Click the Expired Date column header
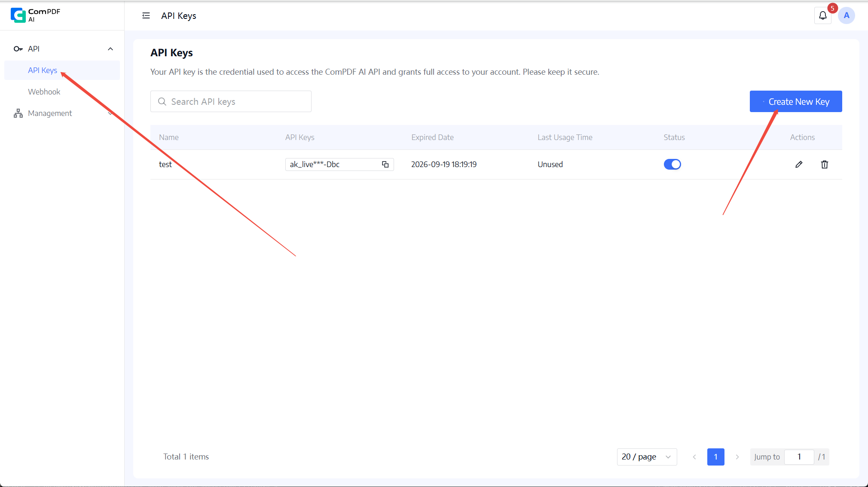This screenshot has width=868, height=487. (432, 137)
